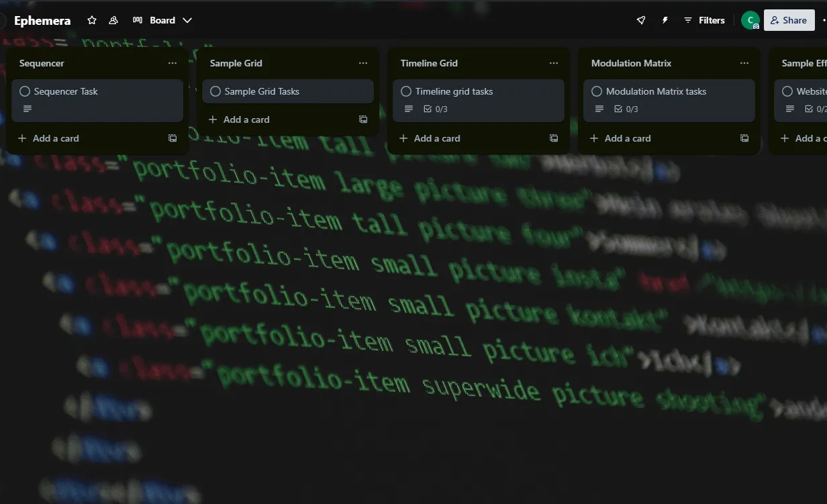Click the Ephemera board title
Image resolution: width=827 pixels, height=504 pixels.
[42, 21]
